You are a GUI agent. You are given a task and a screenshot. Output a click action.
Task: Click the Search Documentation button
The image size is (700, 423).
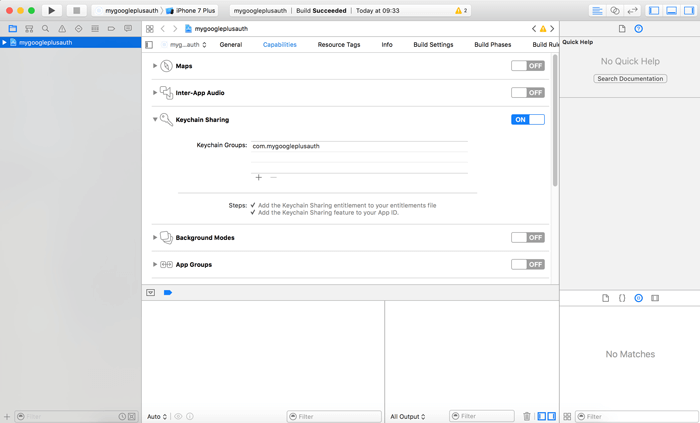coord(630,79)
